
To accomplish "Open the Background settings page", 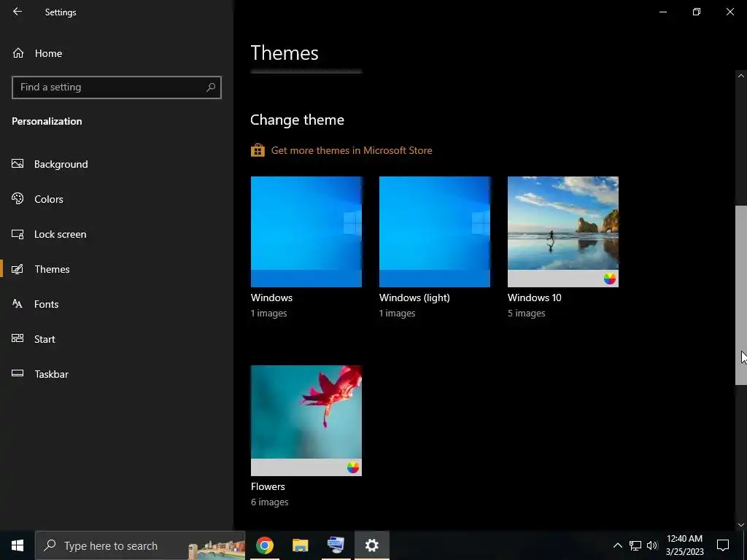I will click(x=117, y=164).
